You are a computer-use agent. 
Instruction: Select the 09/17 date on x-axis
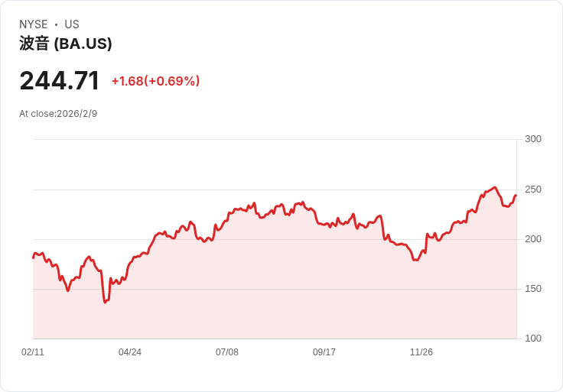click(324, 352)
